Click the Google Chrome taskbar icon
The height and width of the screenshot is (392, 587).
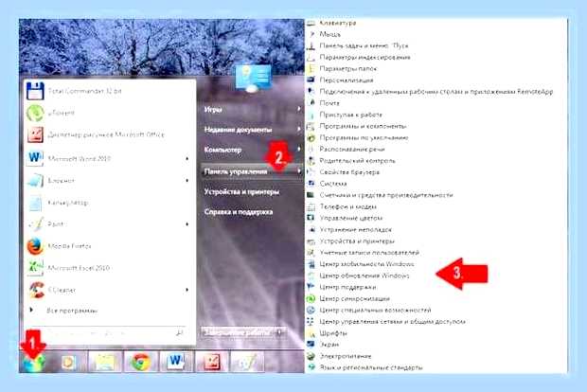[141, 362]
